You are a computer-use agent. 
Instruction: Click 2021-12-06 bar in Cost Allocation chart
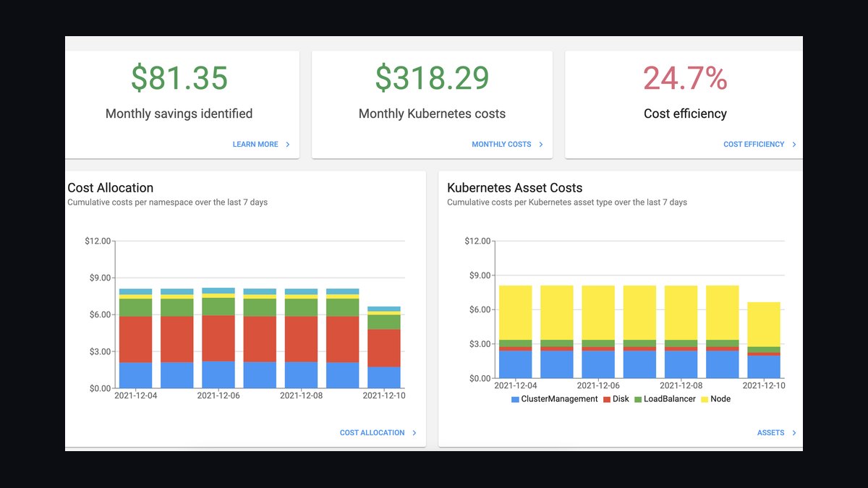tap(218, 338)
